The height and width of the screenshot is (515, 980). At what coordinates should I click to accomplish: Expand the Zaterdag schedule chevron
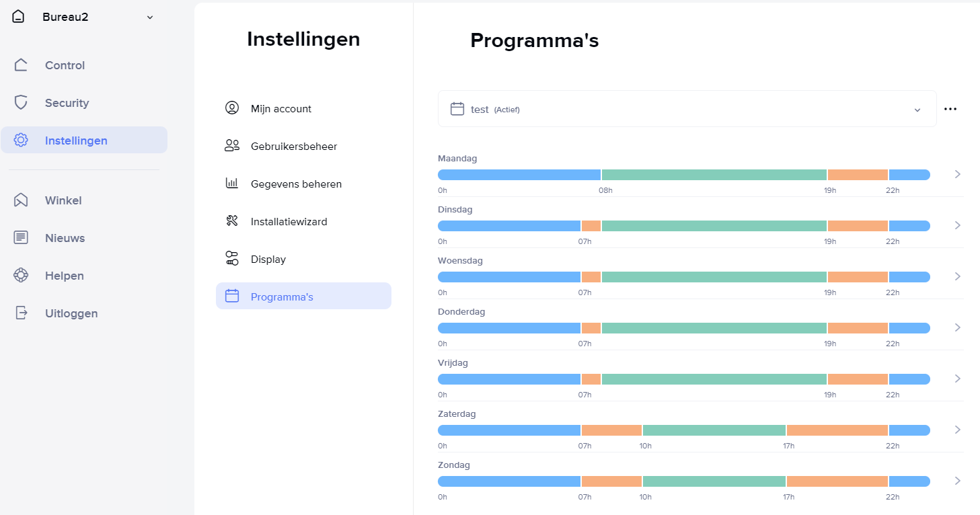(x=958, y=430)
